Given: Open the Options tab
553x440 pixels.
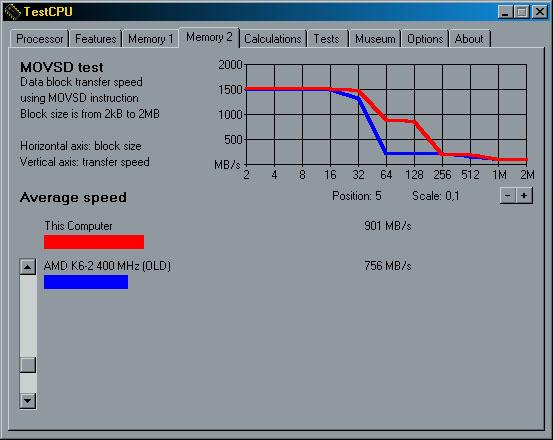Looking at the screenshot, I should [425, 38].
